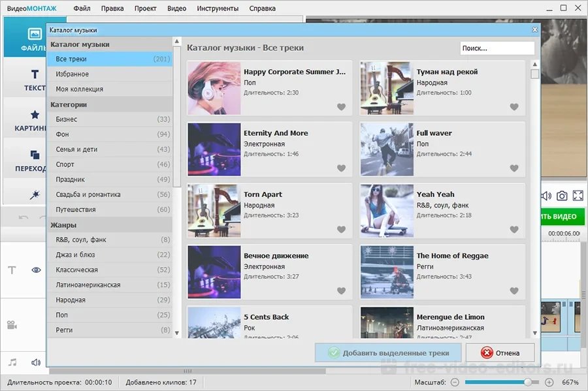Click the zoom out minus icon

(x=455, y=382)
